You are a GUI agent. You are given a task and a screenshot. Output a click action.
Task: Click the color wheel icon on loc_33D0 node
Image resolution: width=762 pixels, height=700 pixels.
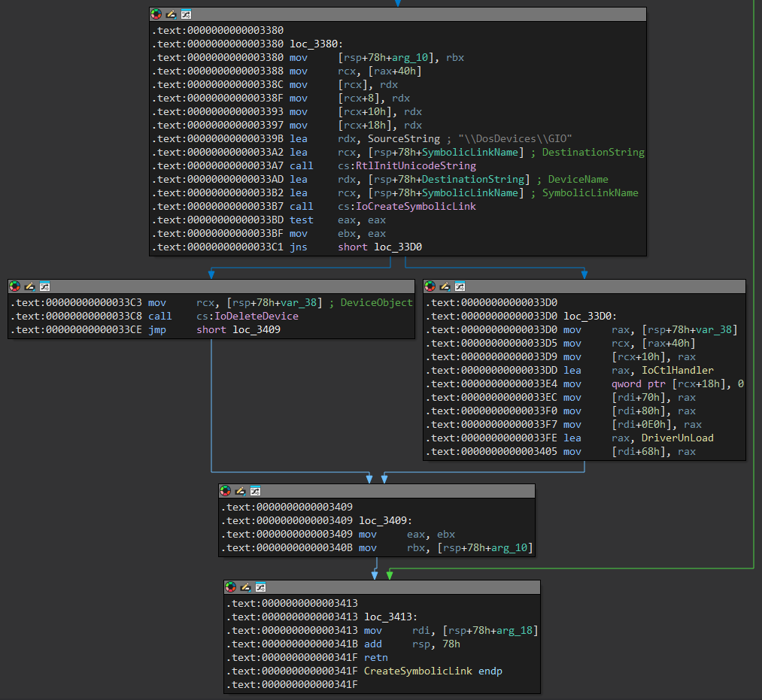[430, 286]
